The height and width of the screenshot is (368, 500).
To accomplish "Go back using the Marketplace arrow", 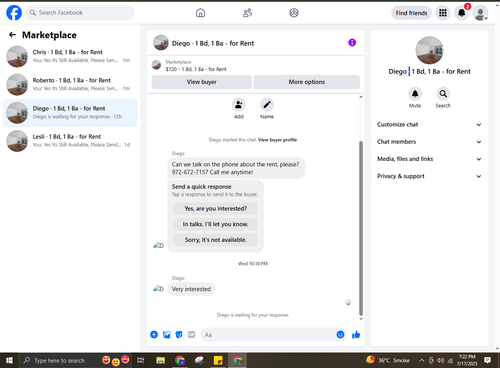I will point(12,35).
